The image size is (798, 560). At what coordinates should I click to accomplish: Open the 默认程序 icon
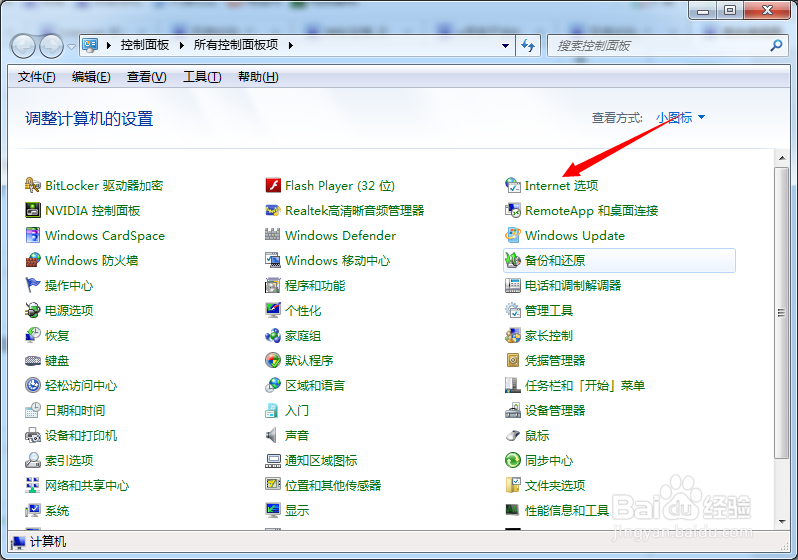[273, 360]
